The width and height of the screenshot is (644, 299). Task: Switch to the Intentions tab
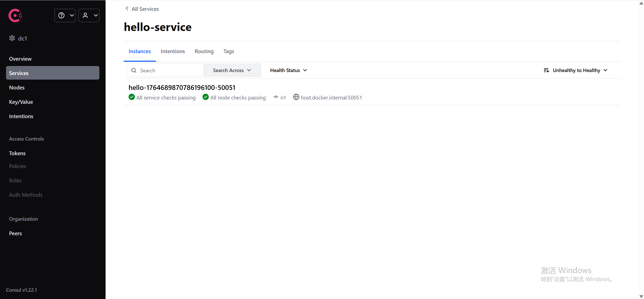173,51
